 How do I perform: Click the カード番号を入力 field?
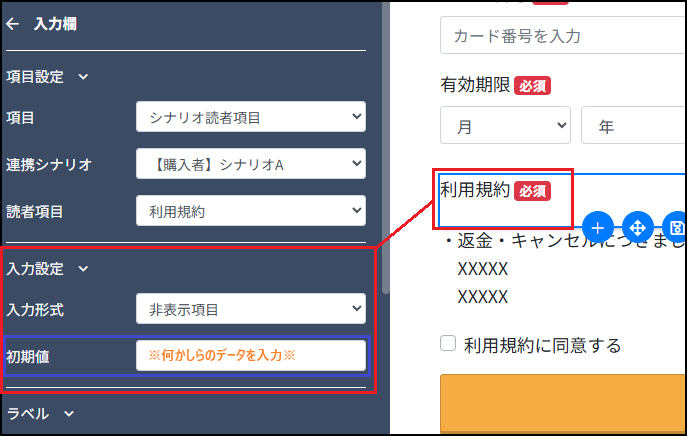click(x=562, y=36)
